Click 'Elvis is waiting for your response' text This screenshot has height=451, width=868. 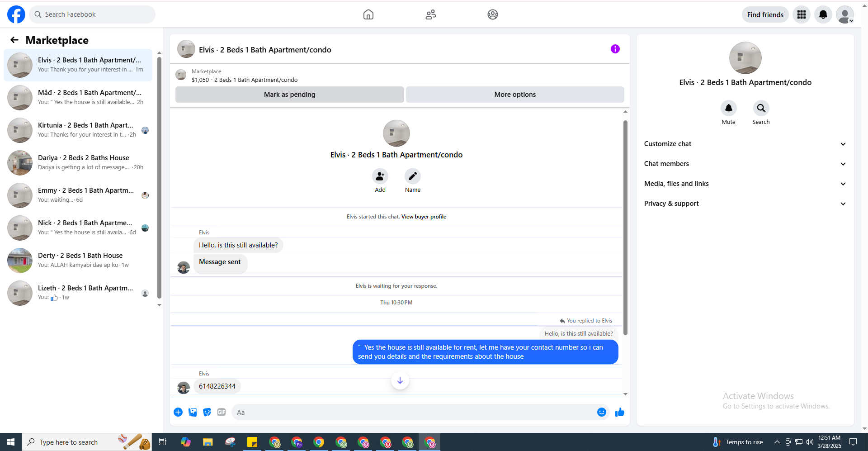click(x=396, y=286)
